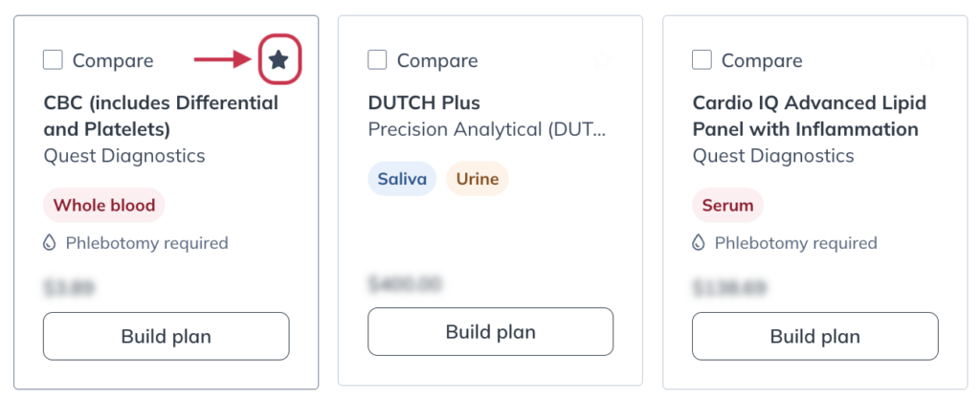Tick Compare checkbox for CBC test
This screenshot has height=401, width=980.
tap(53, 60)
